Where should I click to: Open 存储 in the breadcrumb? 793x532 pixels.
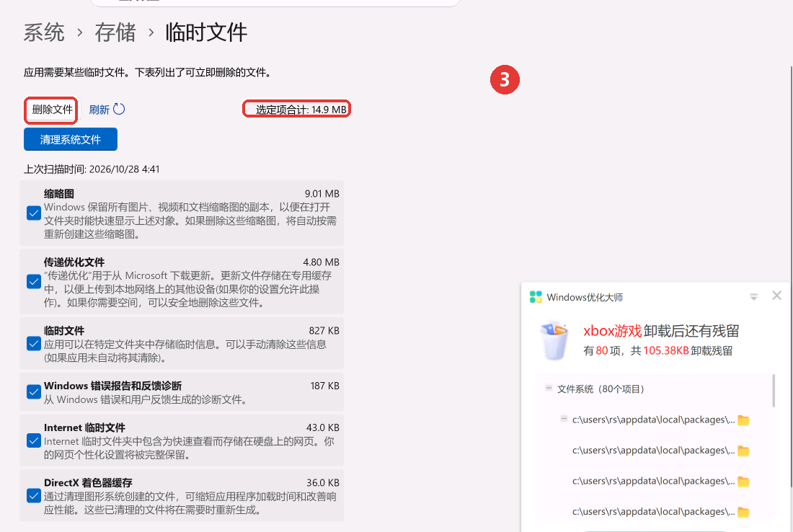115,33
